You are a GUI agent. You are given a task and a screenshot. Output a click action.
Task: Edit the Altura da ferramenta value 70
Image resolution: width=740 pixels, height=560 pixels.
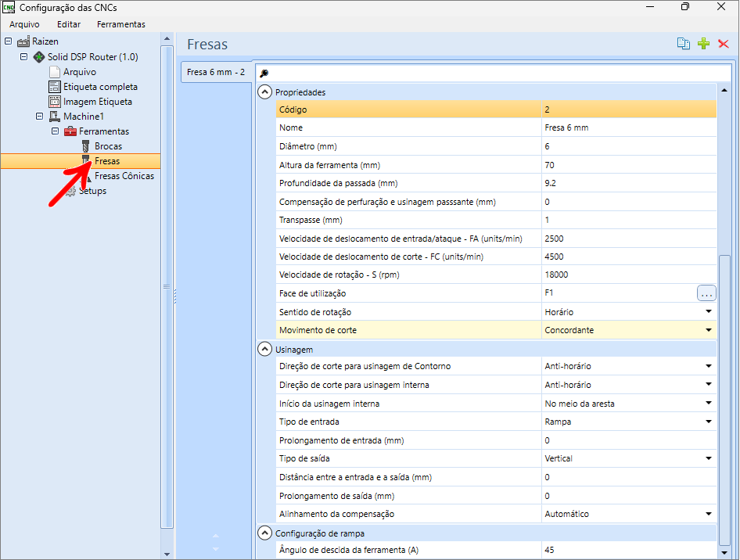629,165
